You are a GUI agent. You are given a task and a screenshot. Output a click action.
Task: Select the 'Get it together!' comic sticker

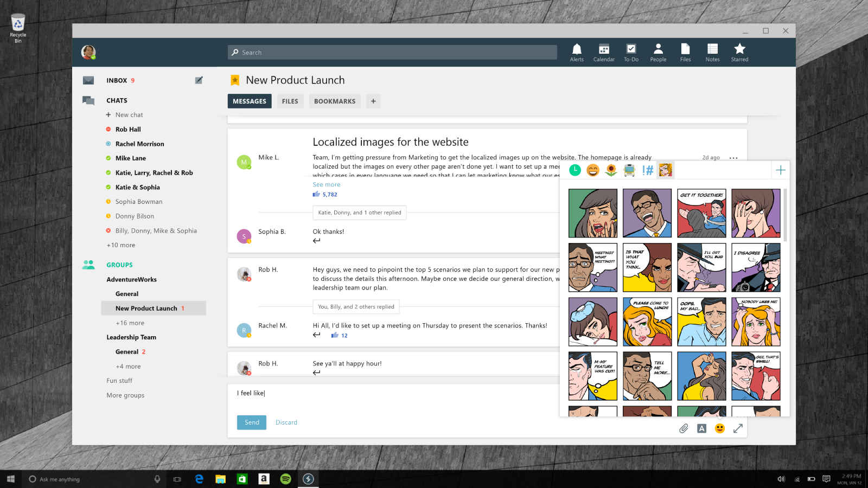(x=701, y=213)
